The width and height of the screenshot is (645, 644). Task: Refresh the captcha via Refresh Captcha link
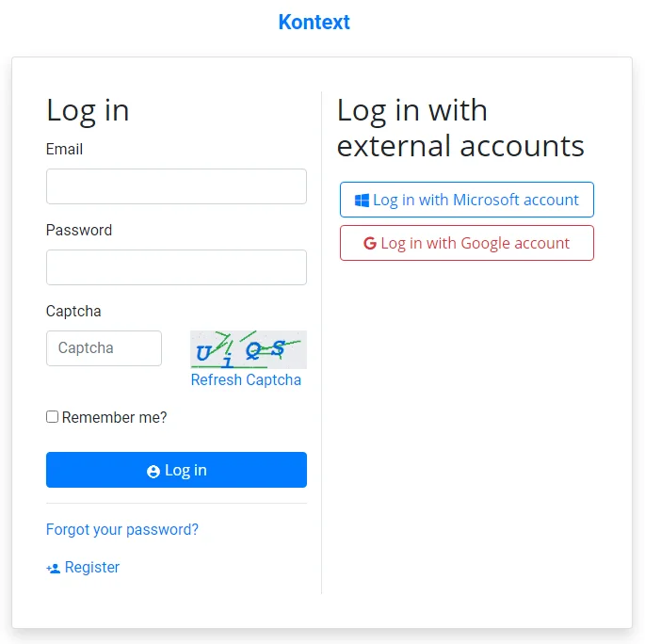[x=246, y=380]
